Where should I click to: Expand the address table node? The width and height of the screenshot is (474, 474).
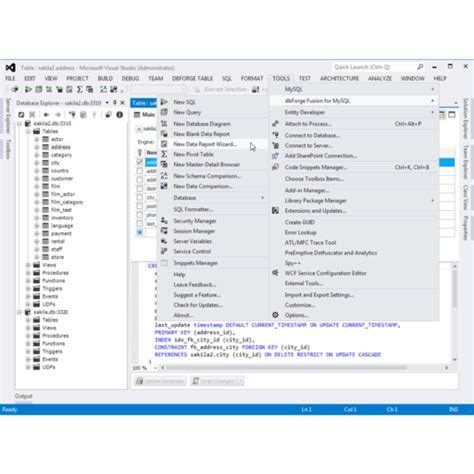(37, 147)
